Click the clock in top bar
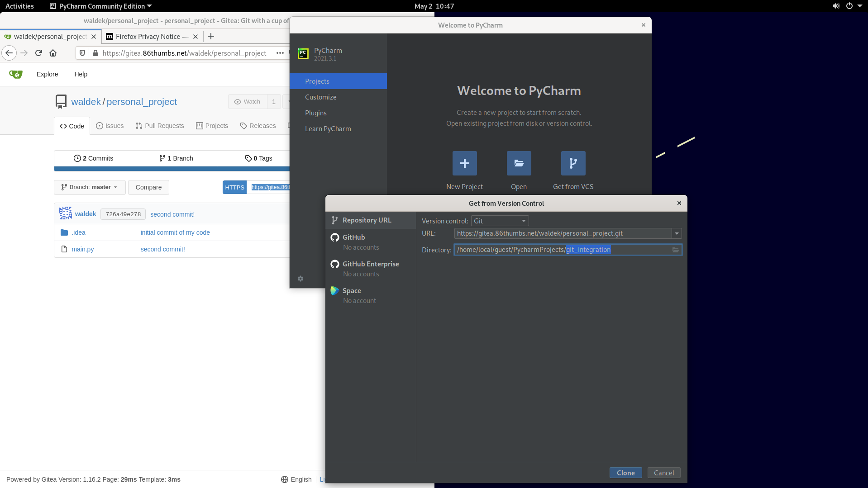The height and width of the screenshot is (488, 868). click(434, 6)
